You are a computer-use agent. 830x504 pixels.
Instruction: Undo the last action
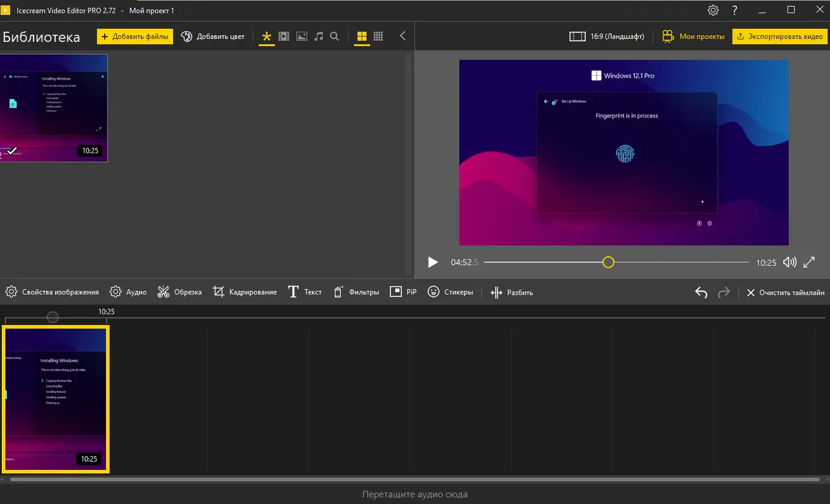coord(701,292)
